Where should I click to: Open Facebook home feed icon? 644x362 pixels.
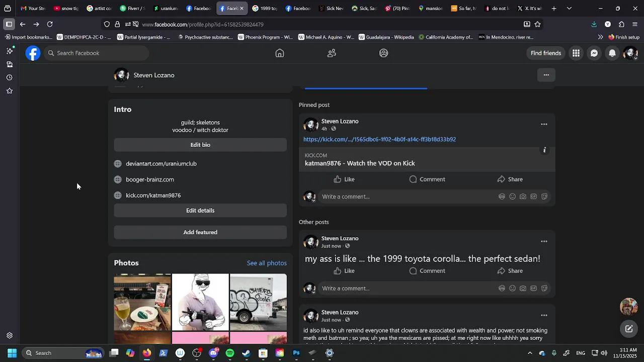pos(280,53)
